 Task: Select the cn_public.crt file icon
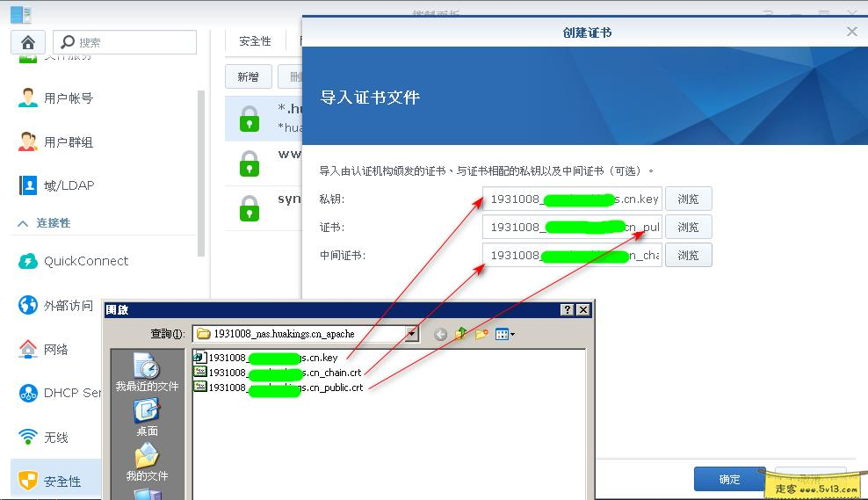click(x=199, y=387)
